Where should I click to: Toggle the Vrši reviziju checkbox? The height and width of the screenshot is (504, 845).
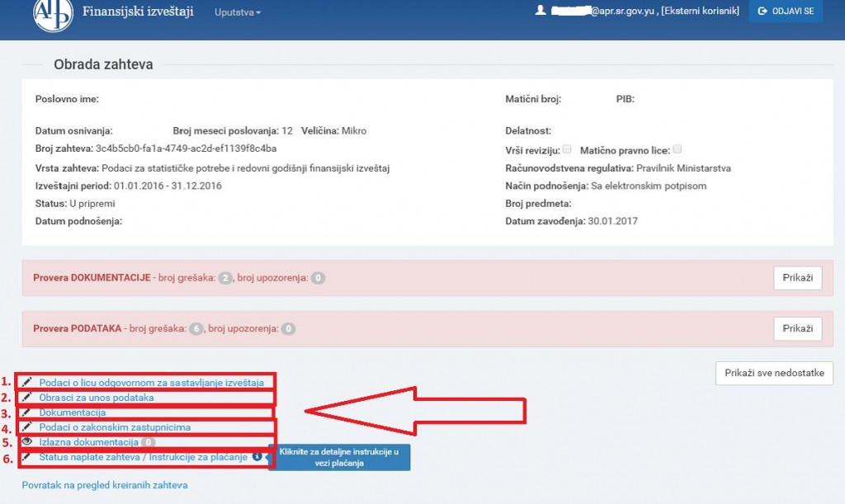click(x=567, y=149)
